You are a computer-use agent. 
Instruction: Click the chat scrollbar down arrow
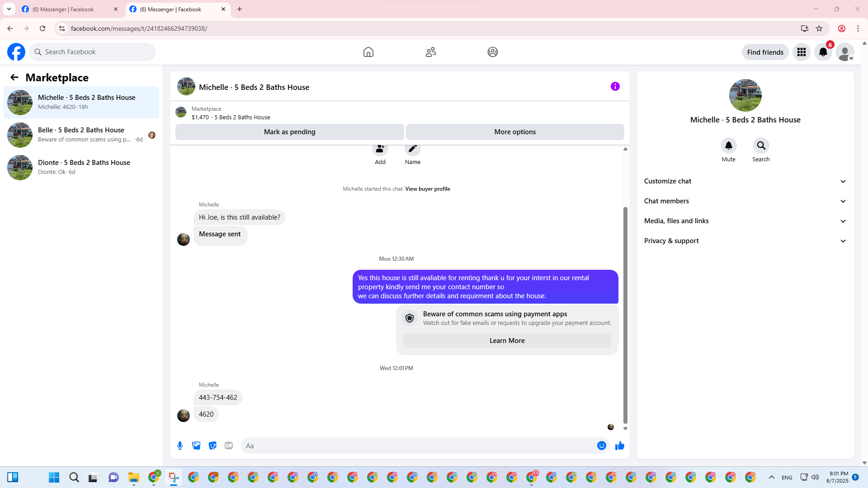coord(625,428)
